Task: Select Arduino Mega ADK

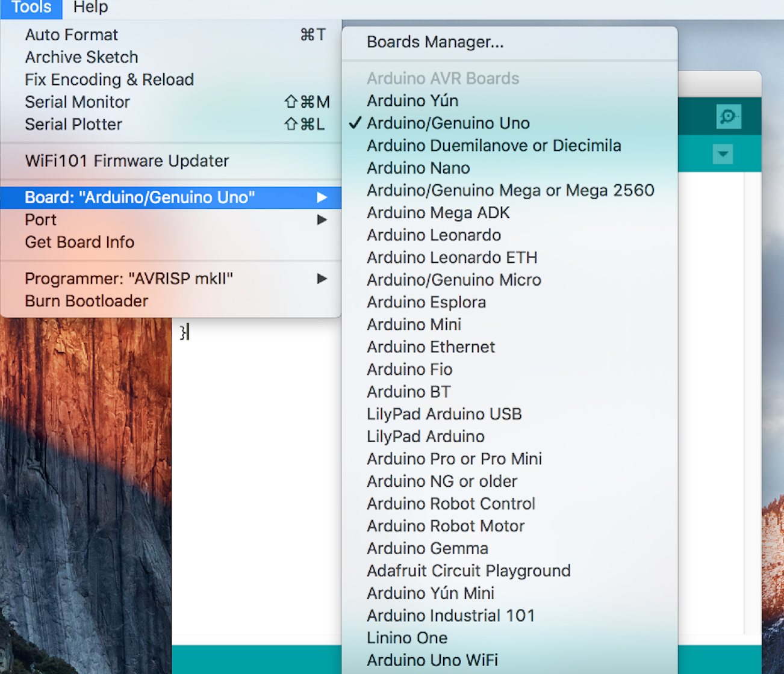Action: tap(509, 212)
